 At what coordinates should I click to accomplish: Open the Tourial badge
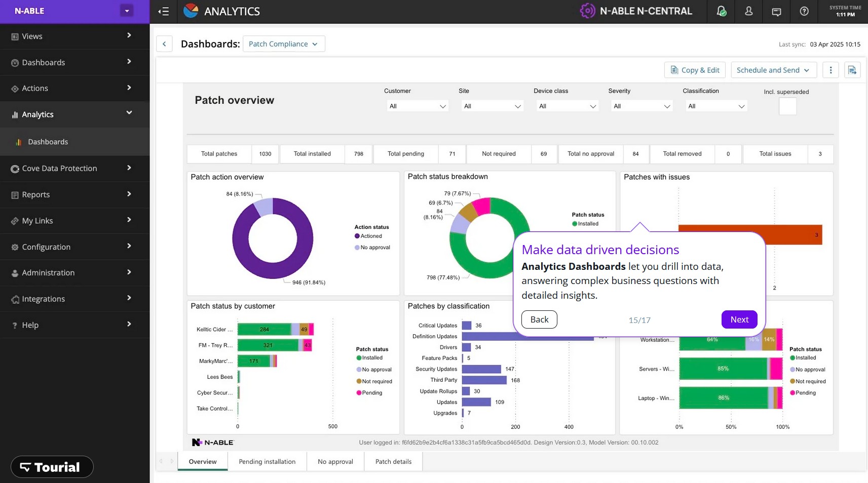click(x=52, y=467)
